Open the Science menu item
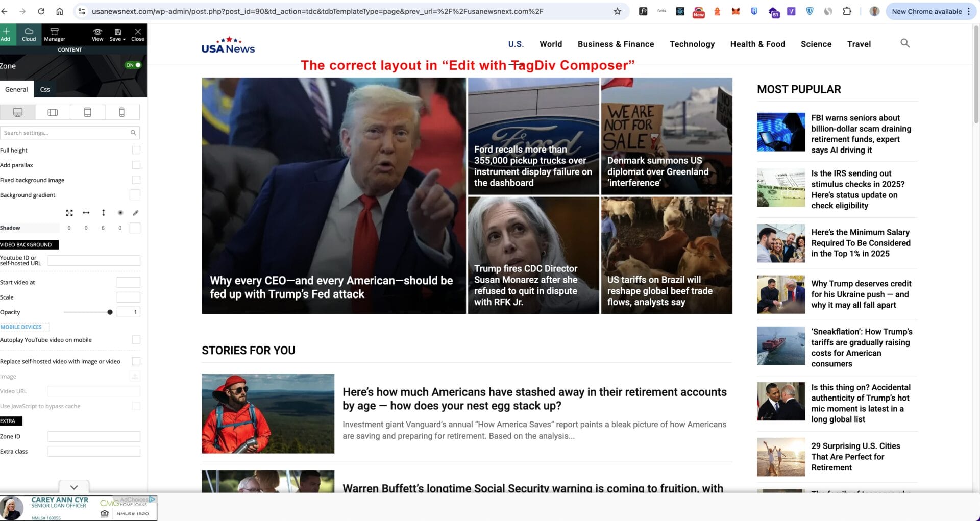Viewport: 980px width, 521px height. pyautogui.click(x=816, y=44)
